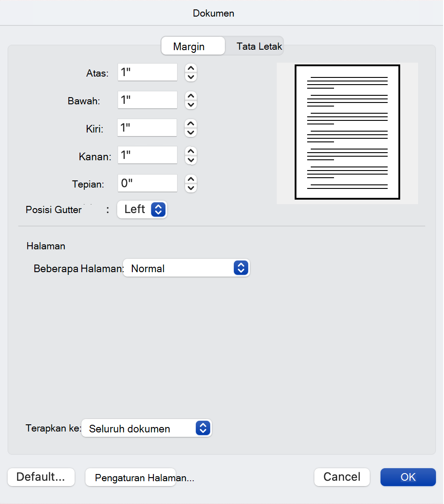This screenshot has width=444, height=504.
Task: Increase the Tepian gutter value
Action: pos(190,179)
